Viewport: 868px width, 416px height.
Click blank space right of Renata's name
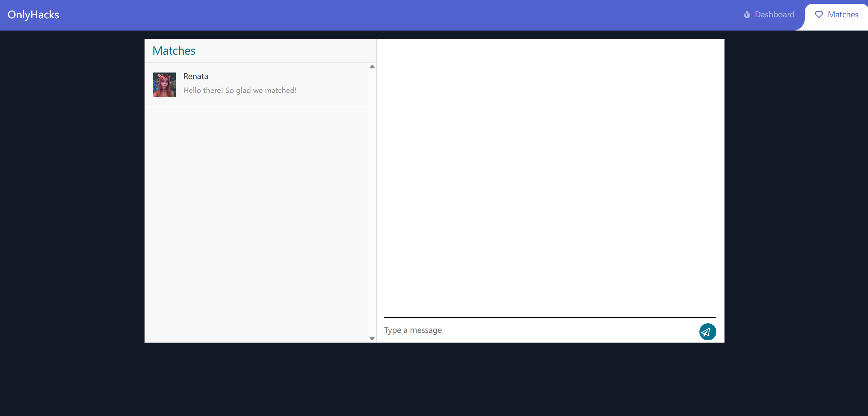pos(288,76)
